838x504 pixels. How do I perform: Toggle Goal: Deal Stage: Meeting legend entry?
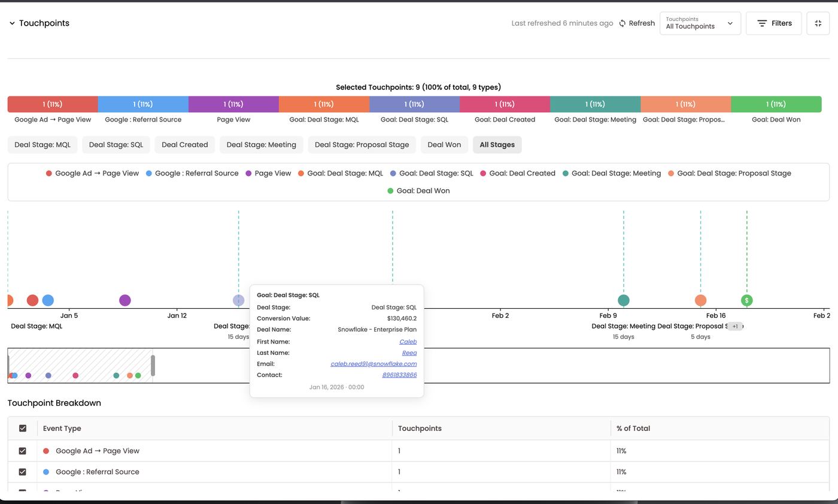[612, 174]
